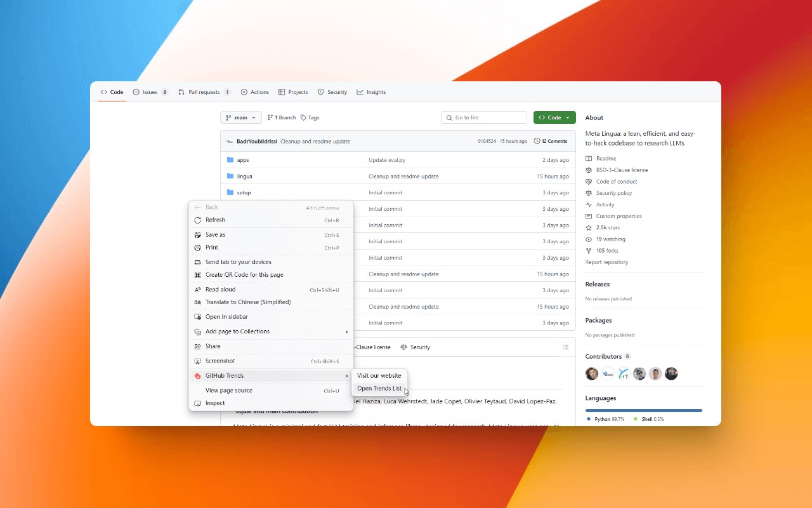Click the fork icon beside 105 forks

point(589,251)
